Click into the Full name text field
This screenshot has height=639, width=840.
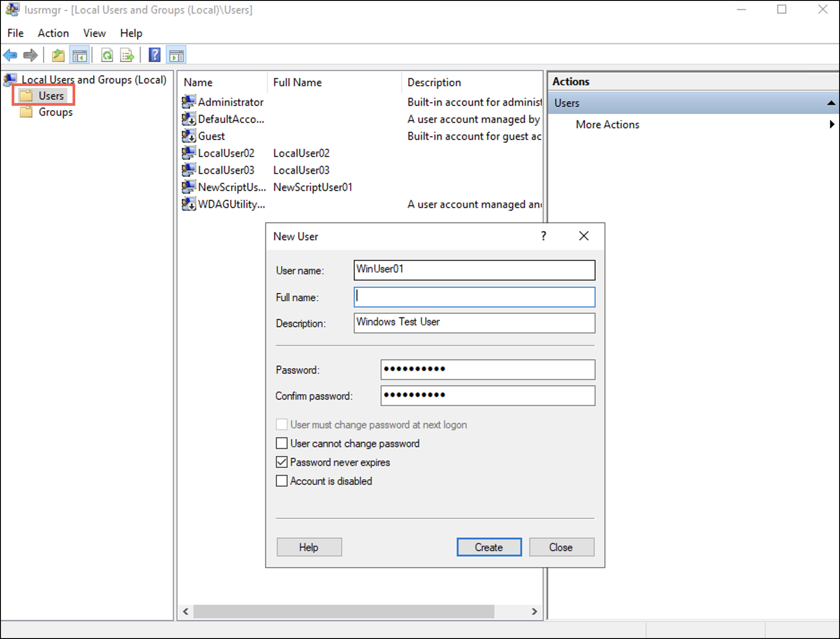pos(474,297)
